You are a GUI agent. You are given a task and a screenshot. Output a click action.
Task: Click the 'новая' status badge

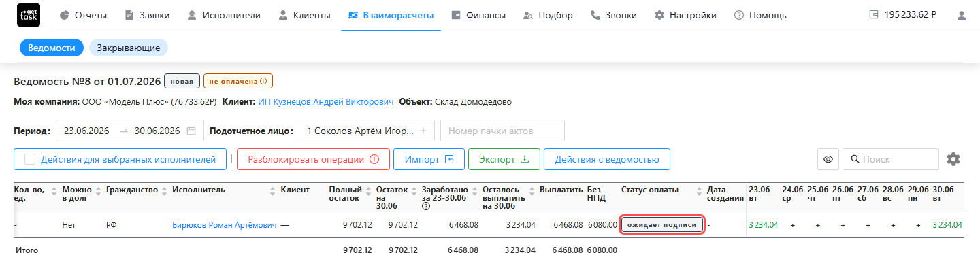(x=182, y=81)
